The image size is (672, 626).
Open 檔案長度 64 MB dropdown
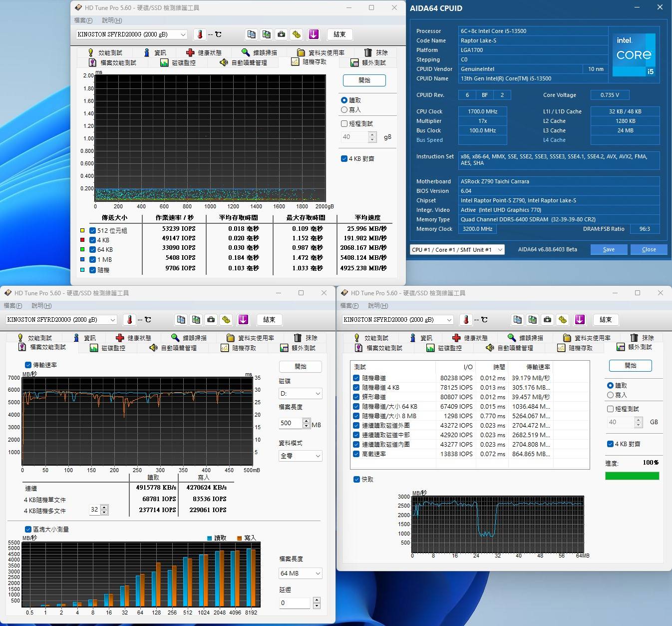point(300,574)
